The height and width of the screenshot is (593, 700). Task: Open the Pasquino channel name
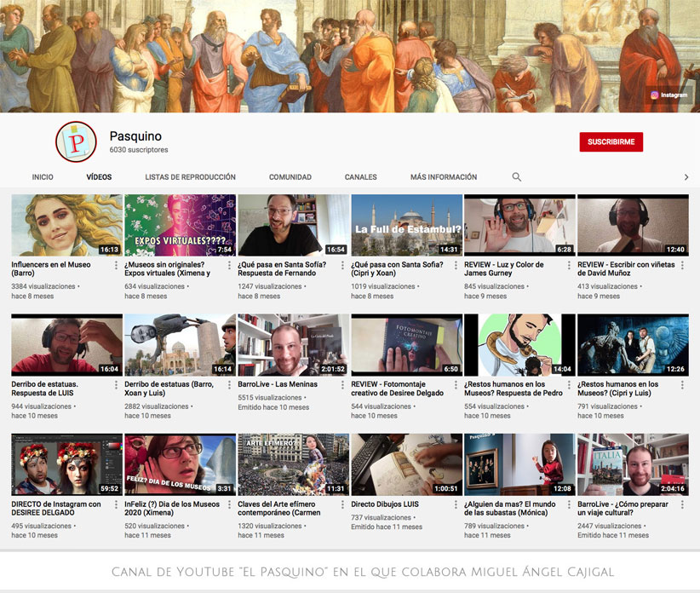(135, 136)
